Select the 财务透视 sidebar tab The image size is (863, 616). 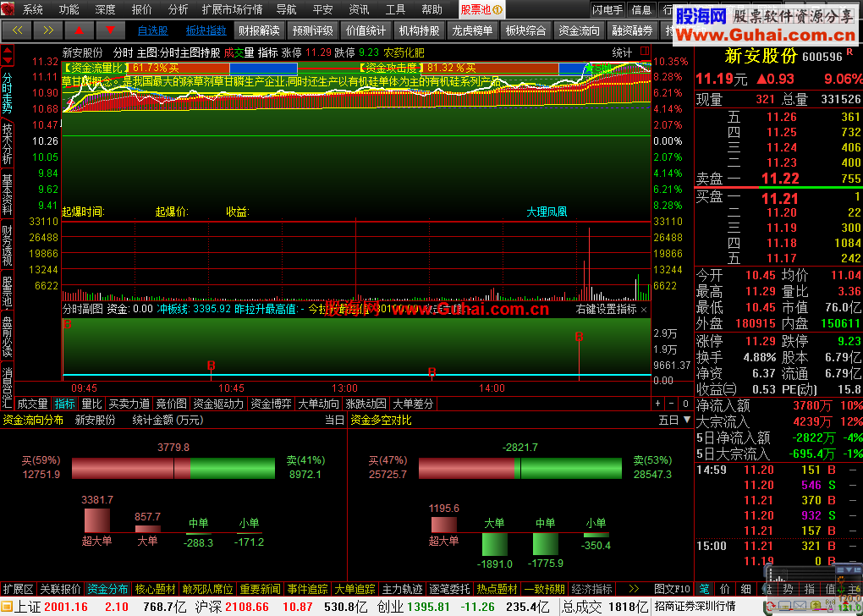click(7, 245)
